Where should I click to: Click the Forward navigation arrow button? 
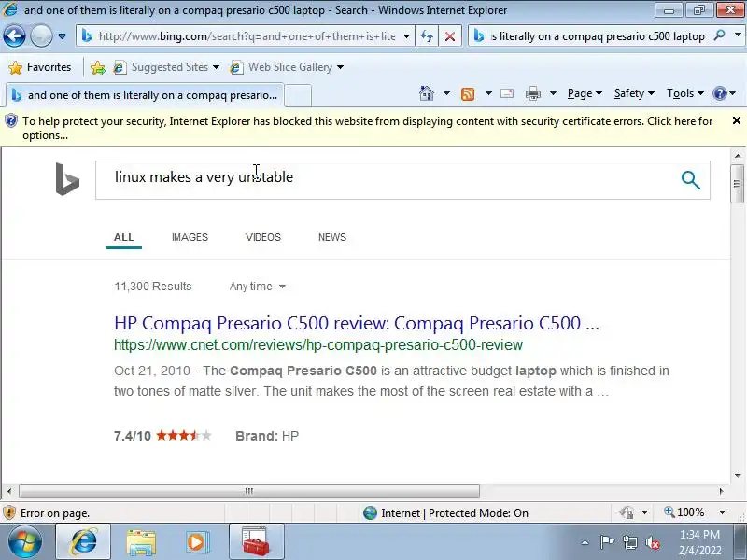(x=41, y=36)
